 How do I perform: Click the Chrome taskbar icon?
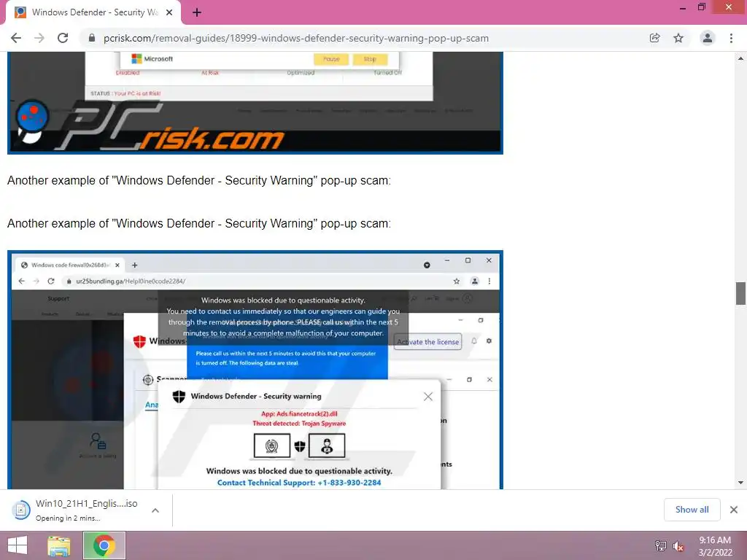(104, 545)
